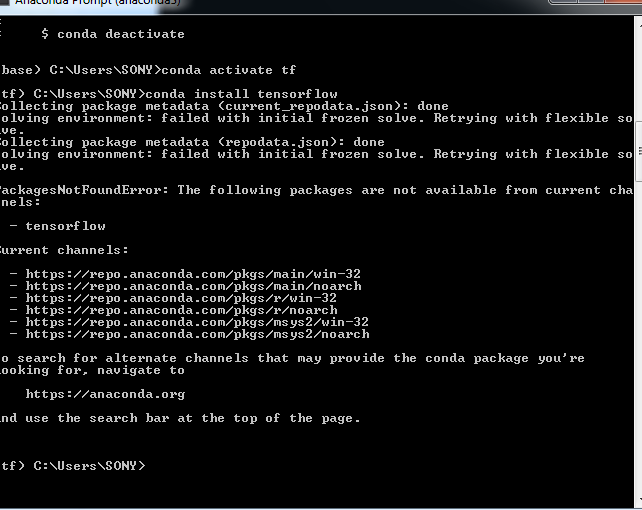Click the pkgs/main/noarch channel URL

(x=193, y=286)
